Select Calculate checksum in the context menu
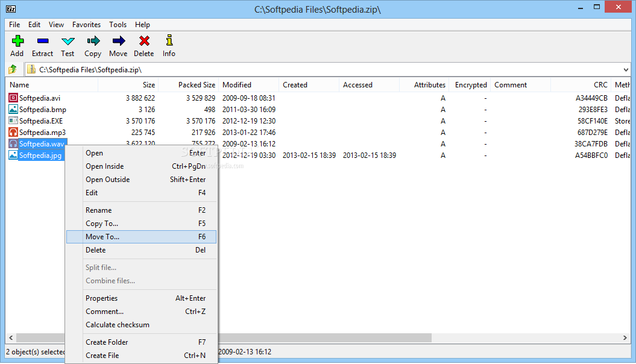 coord(141,325)
